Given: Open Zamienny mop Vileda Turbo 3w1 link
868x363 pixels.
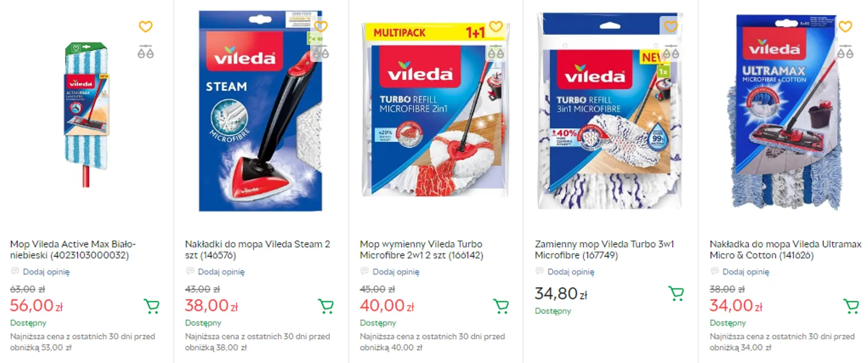Looking at the screenshot, I should tap(604, 250).
